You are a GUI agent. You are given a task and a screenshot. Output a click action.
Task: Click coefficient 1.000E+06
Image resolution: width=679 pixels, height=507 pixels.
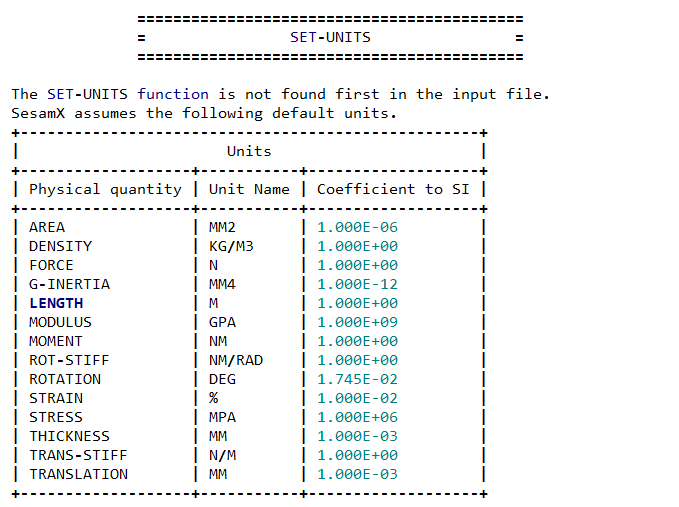[357, 418]
